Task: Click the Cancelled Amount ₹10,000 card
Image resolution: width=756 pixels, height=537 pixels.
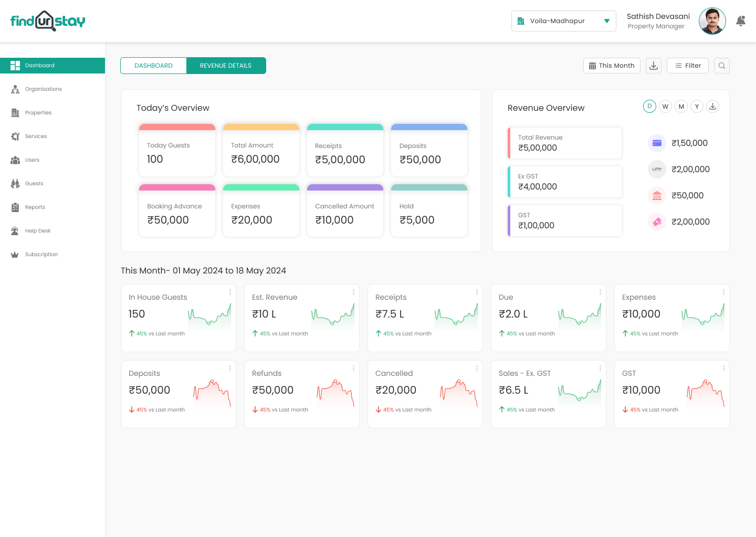Action: (345, 210)
